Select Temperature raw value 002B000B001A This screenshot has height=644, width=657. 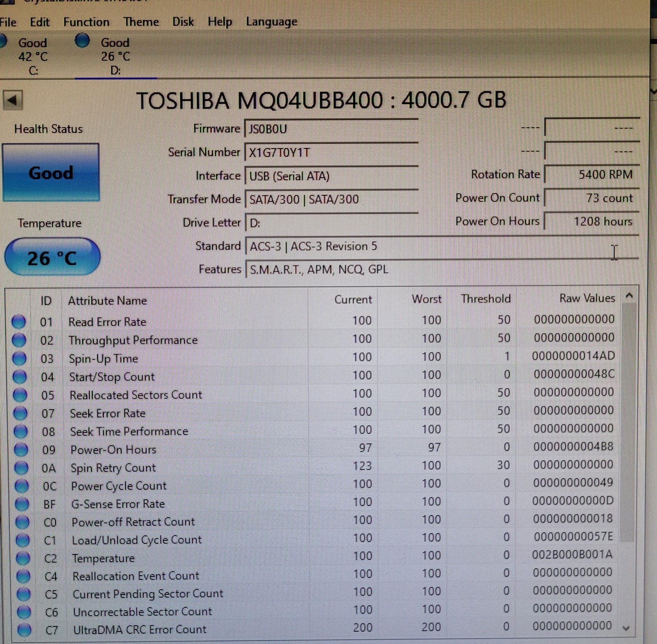coord(572,555)
